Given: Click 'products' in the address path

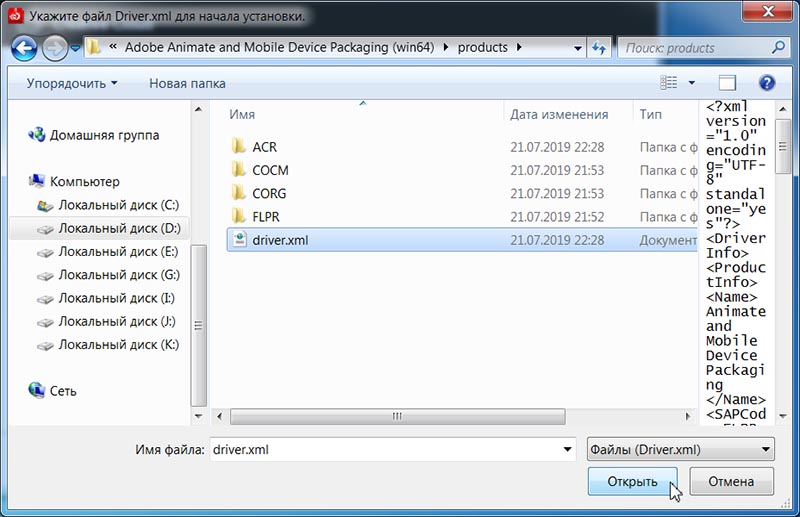Looking at the screenshot, I should click(482, 47).
